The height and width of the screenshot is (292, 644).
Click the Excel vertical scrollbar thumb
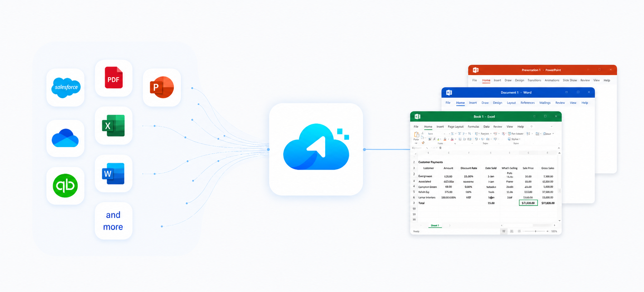(559, 190)
